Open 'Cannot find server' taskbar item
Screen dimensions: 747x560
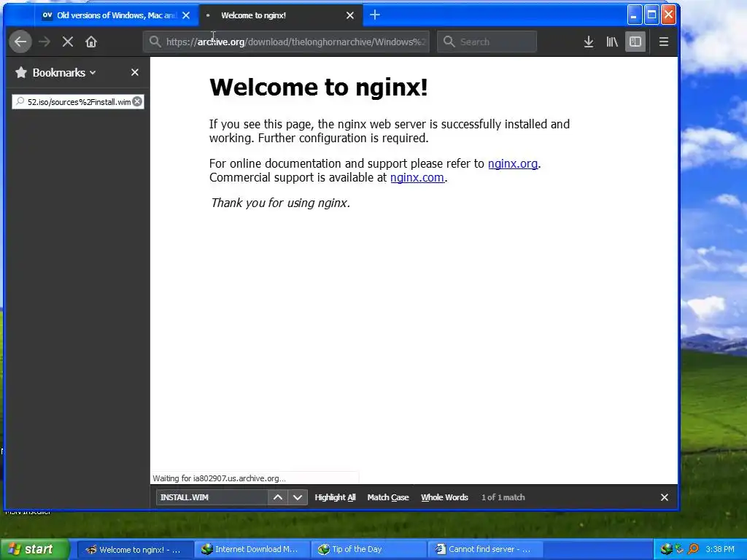(485, 549)
